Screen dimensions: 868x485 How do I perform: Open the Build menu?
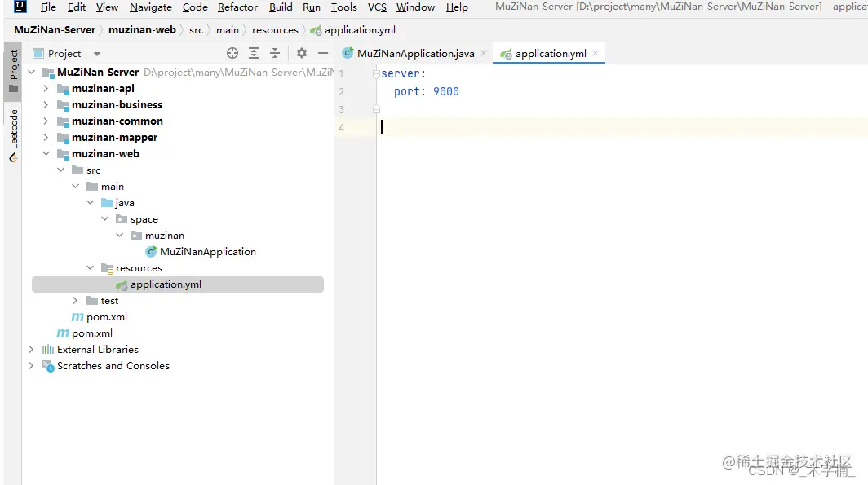coord(281,7)
